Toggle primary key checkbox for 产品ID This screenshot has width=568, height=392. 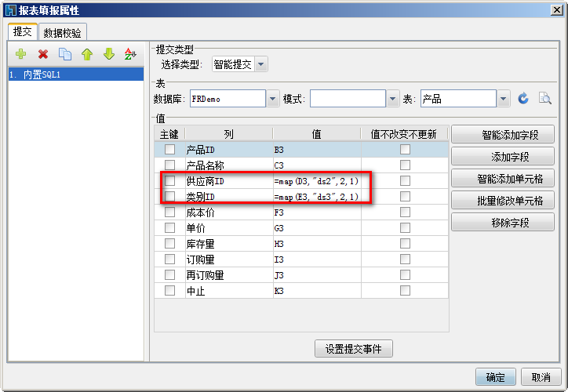tap(169, 150)
